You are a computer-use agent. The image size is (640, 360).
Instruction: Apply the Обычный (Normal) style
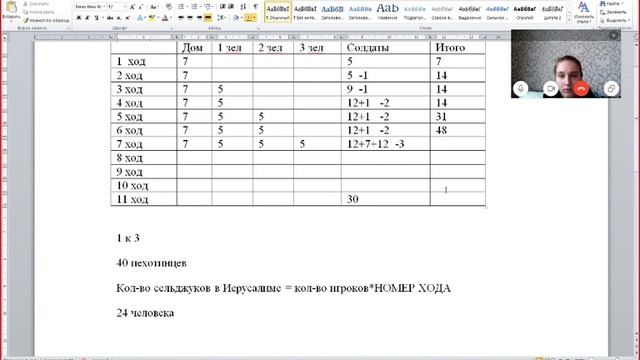[278, 12]
